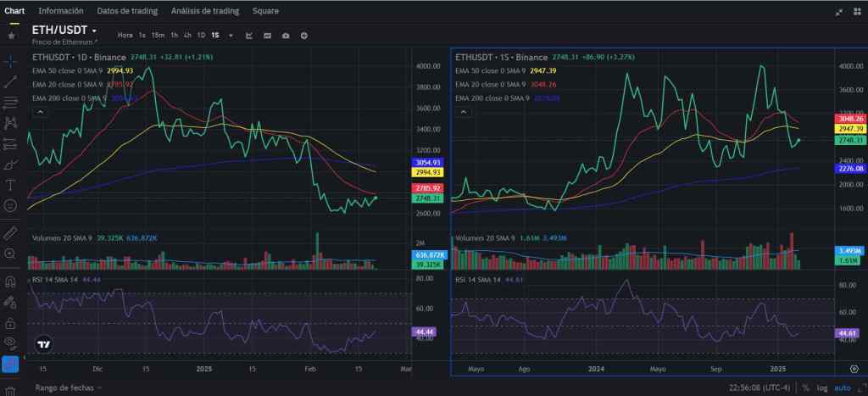The width and height of the screenshot is (868, 396).
Task: Click the ETHUSDT 1S Binance chart title
Action: coord(502,57)
